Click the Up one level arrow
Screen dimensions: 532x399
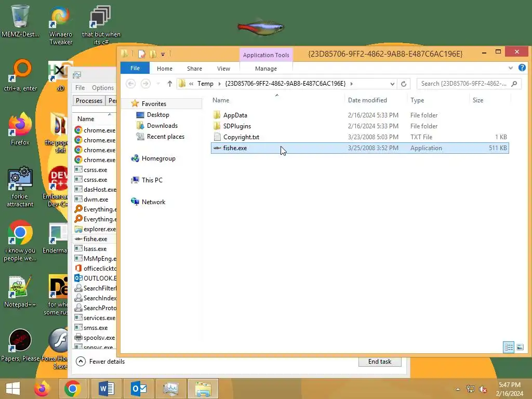coord(170,84)
